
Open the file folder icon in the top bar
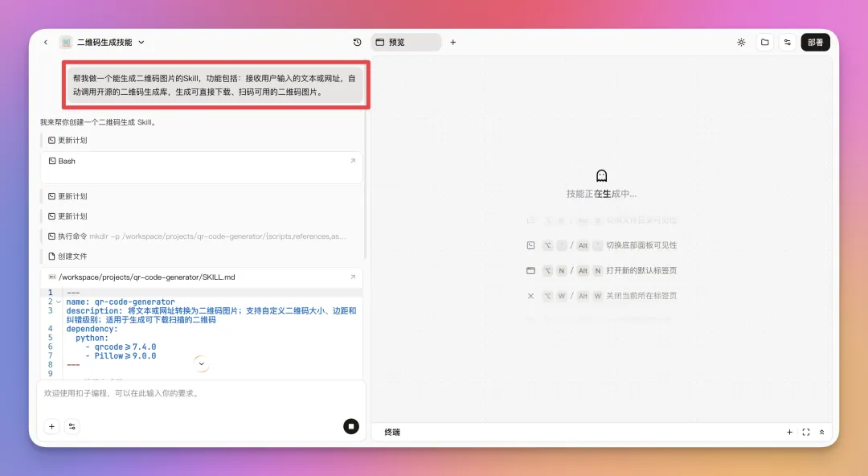pyautogui.click(x=764, y=42)
